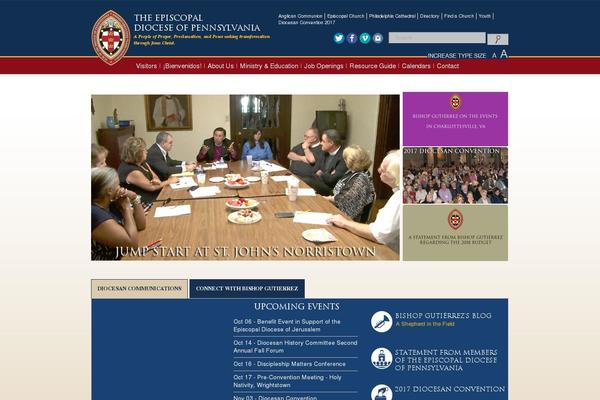Image resolution: width=600 pixels, height=400 pixels.
Task: Click the icon beside Statement from Members
Action: click(382, 358)
